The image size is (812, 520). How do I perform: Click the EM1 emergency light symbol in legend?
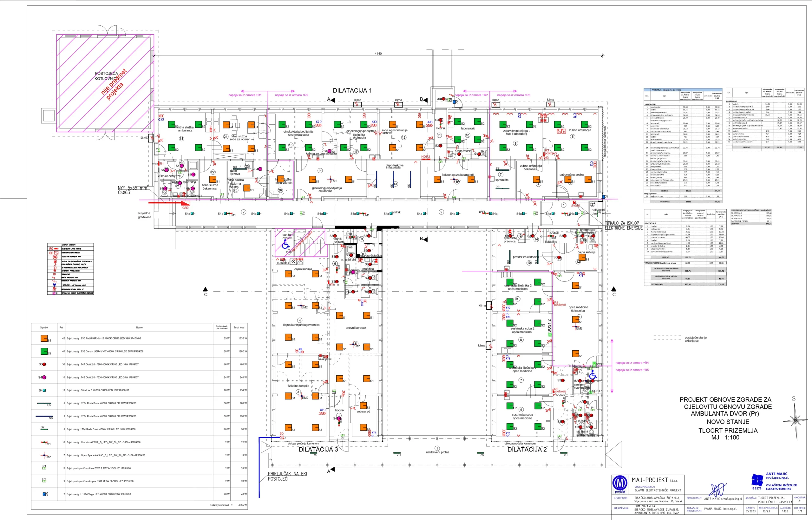tap(43, 442)
